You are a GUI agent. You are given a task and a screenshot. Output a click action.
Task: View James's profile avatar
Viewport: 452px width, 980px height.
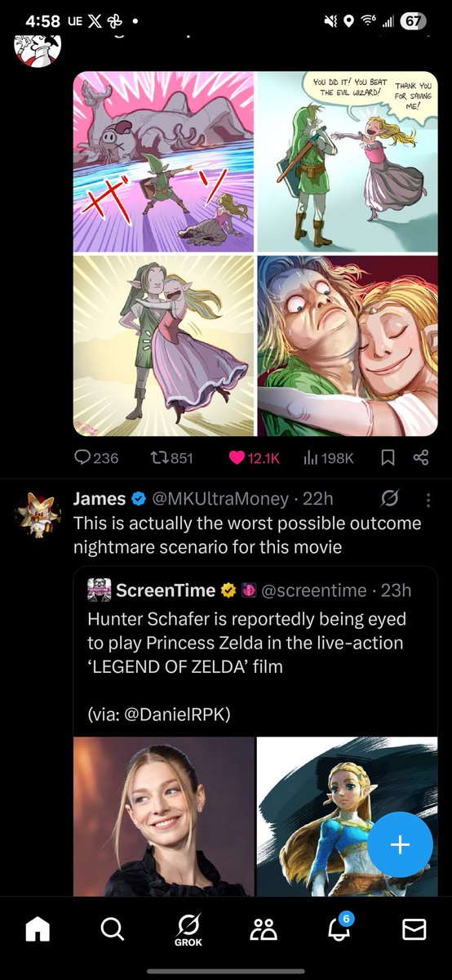click(36, 514)
